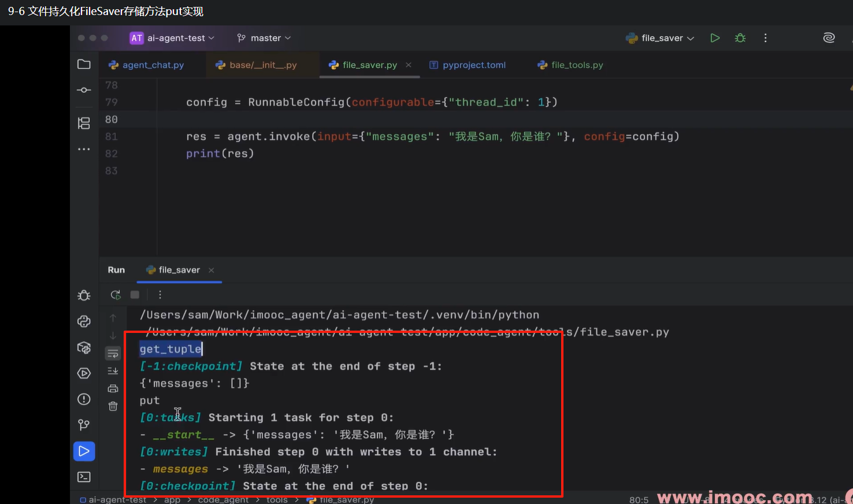The height and width of the screenshot is (504, 853).
Task: Open the Debug tool window bug icon
Action: [x=84, y=295]
